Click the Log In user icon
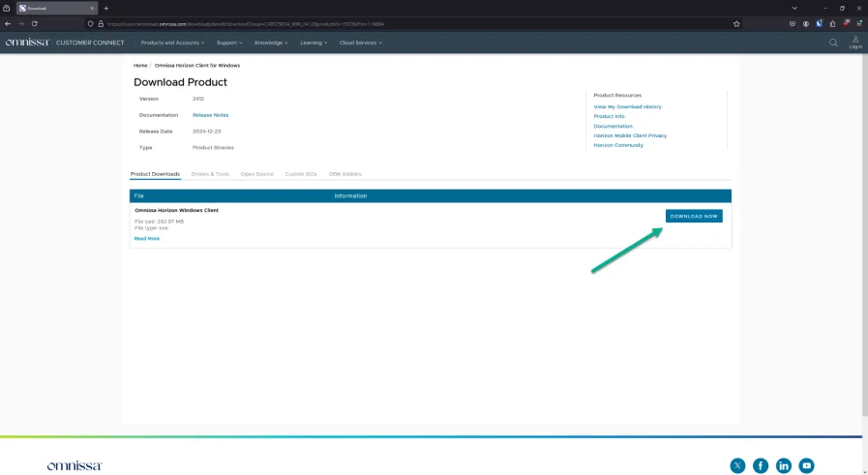The height and width of the screenshot is (475, 868). (x=855, y=42)
